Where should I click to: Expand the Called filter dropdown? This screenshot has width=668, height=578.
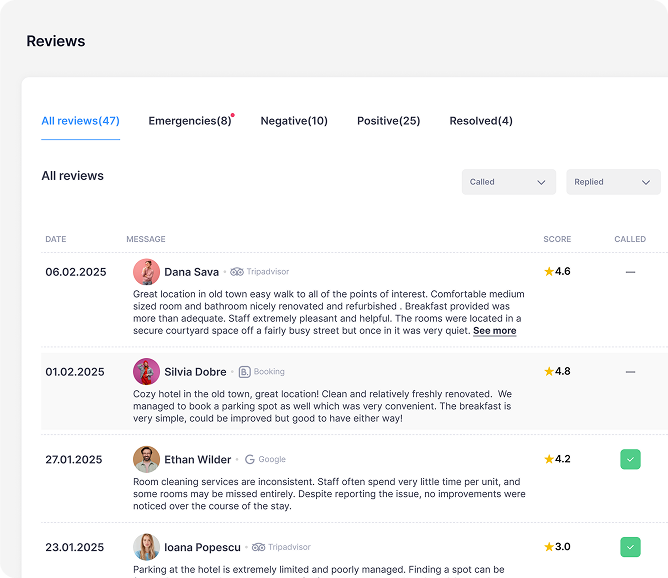(x=509, y=182)
